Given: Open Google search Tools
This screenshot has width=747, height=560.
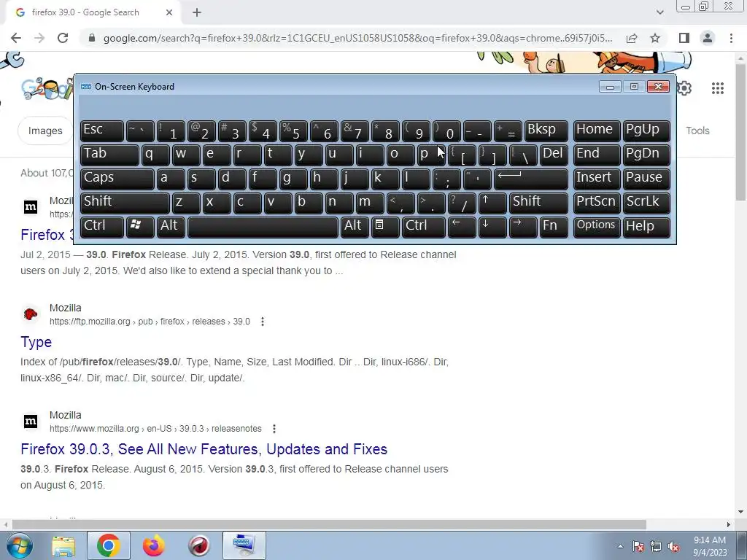Looking at the screenshot, I should coord(697,131).
